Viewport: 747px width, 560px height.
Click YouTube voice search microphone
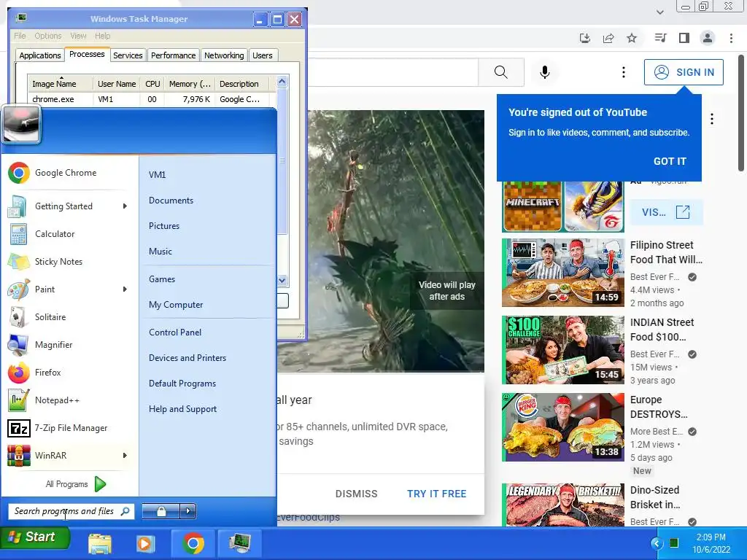[544, 72]
